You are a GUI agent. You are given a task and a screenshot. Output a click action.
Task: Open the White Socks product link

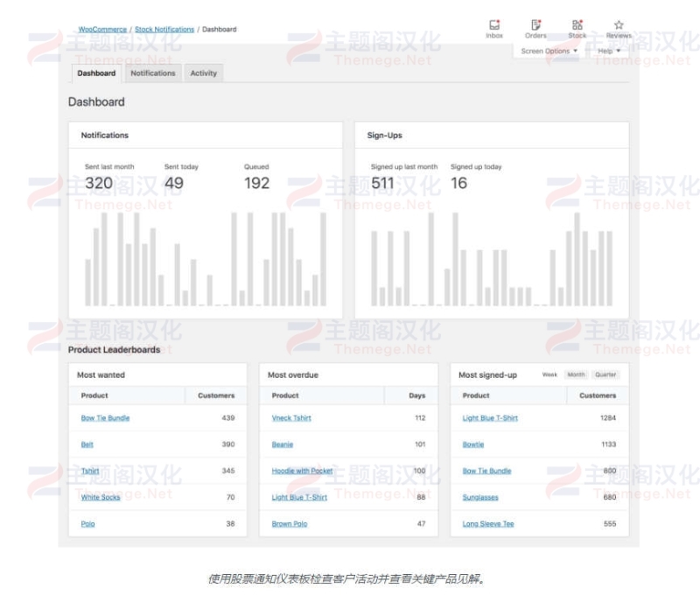pos(101,497)
